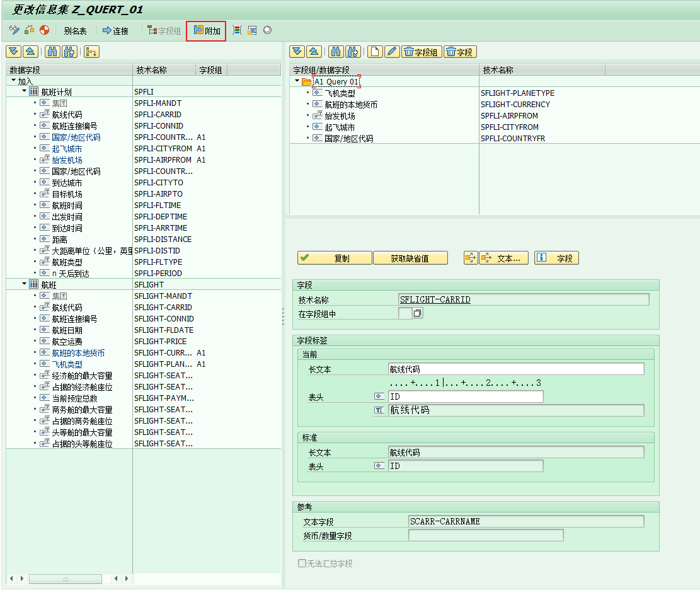Click the find-next binoculars icon in right panel
The height and width of the screenshot is (590, 700).
(353, 52)
